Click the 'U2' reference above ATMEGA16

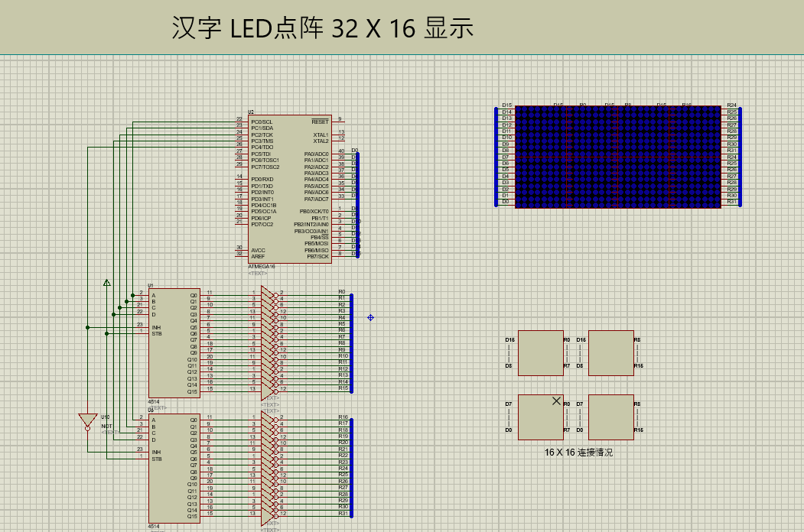(x=251, y=112)
